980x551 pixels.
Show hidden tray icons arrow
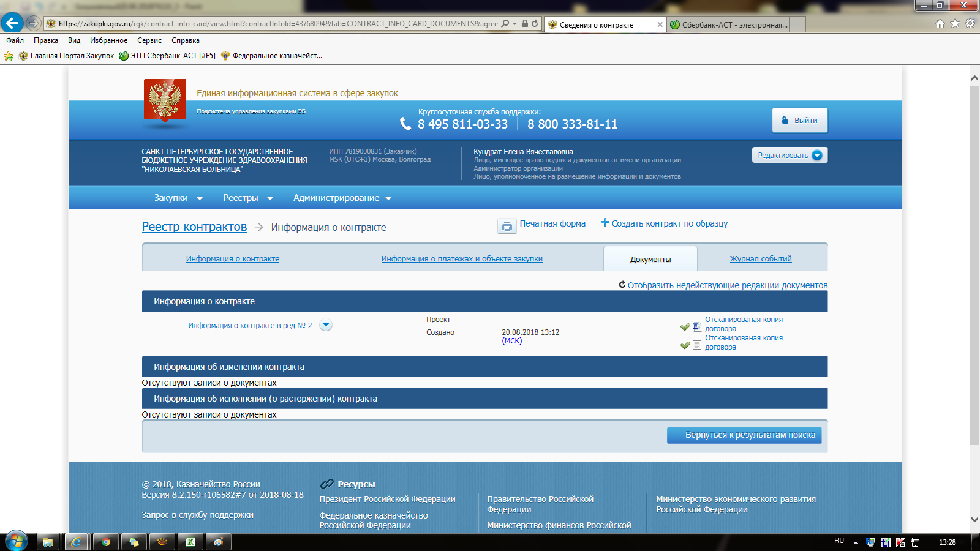[856, 542]
